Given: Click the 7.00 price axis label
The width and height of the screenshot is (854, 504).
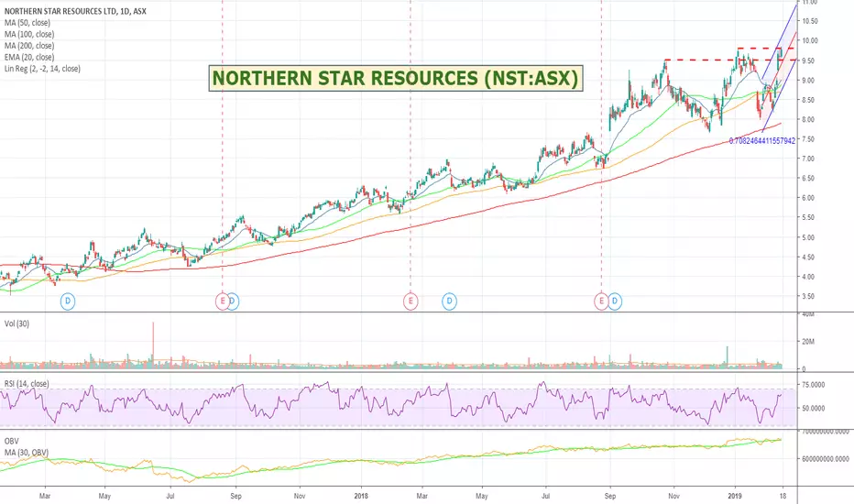Looking at the screenshot, I should [808, 159].
